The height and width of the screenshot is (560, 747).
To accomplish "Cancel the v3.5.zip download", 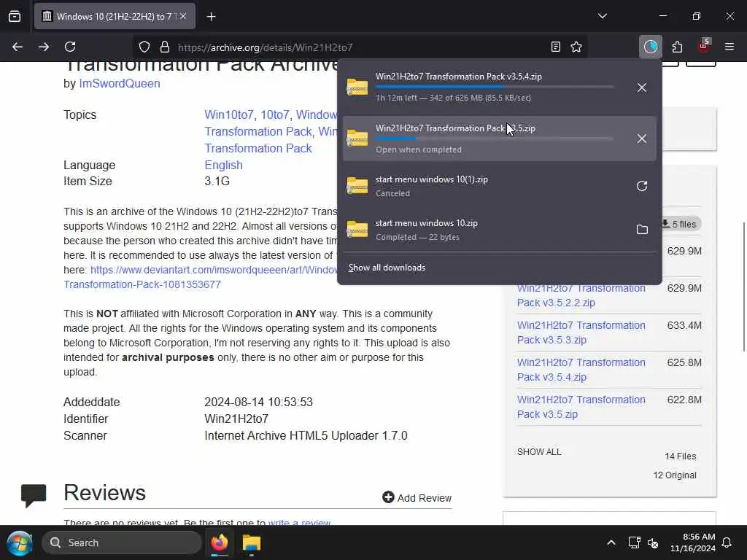I will (x=642, y=139).
